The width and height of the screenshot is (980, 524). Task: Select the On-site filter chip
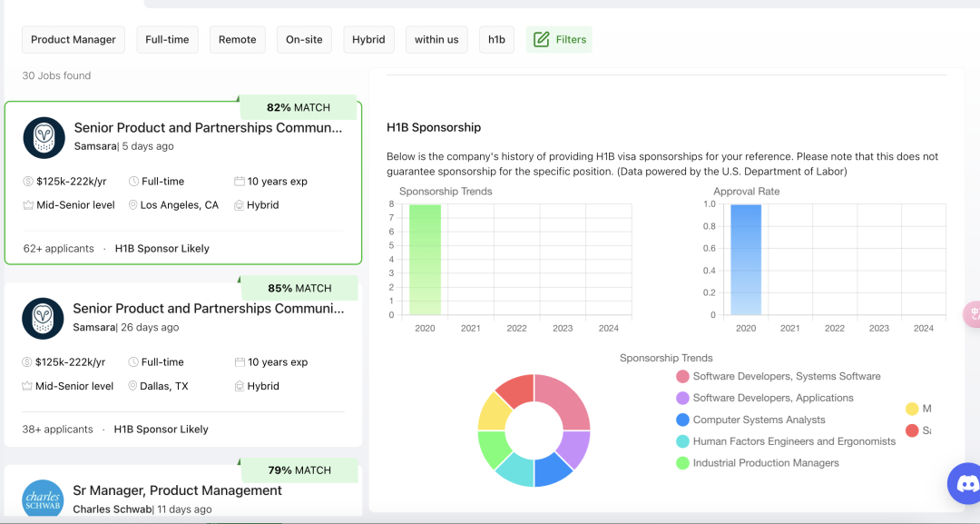click(304, 39)
